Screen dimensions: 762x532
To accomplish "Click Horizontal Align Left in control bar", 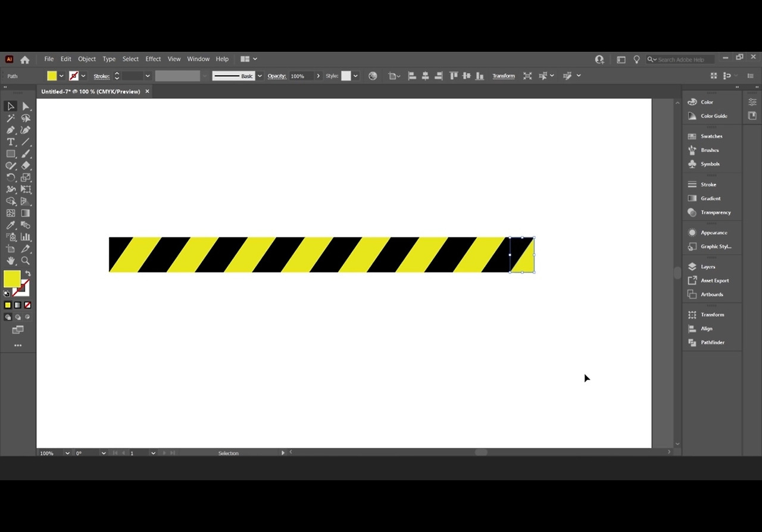I will click(x=411, y=76).
